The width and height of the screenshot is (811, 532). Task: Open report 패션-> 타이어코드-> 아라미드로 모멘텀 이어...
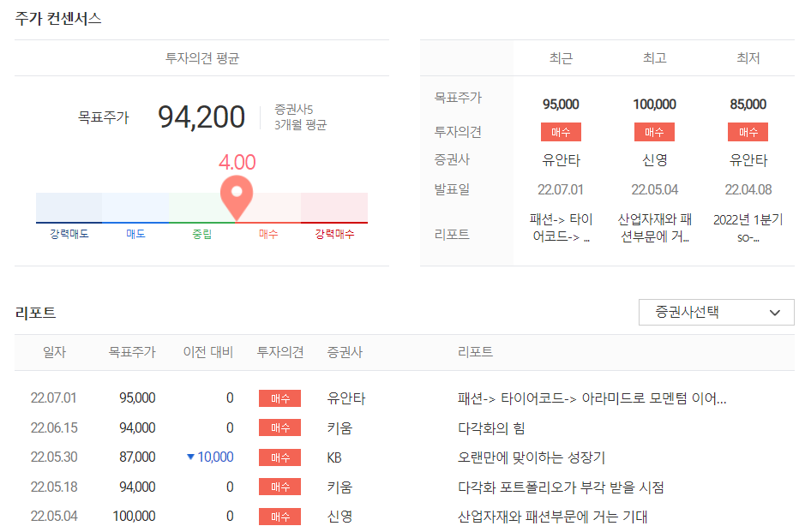pyautogui.click(x=592, y=398)
